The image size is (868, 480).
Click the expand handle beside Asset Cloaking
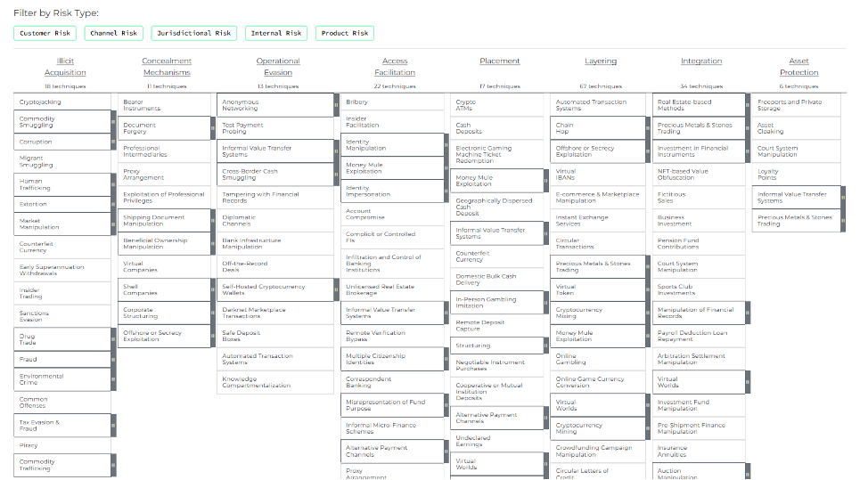pos(841,128)
